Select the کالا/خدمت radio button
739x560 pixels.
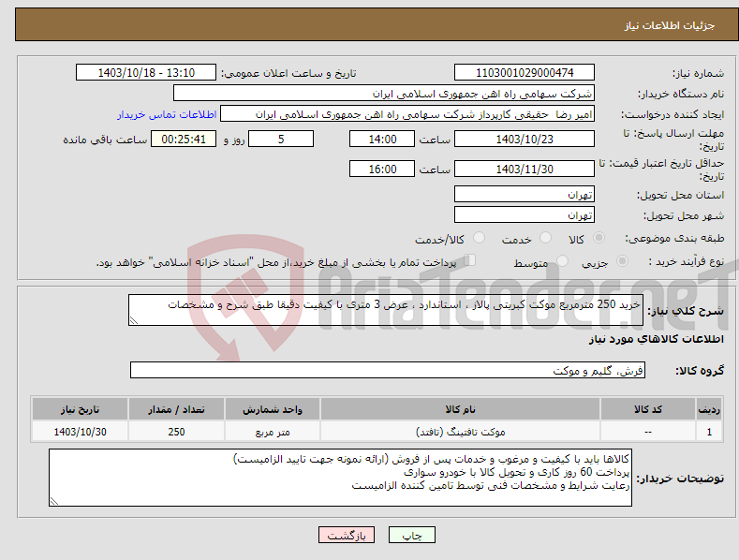(479, 238)
